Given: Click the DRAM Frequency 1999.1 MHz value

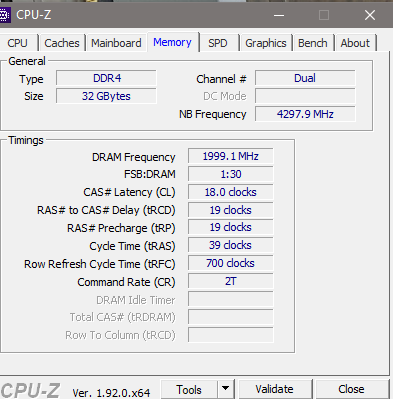Looking at the screenshot, I should pos(231,156).
